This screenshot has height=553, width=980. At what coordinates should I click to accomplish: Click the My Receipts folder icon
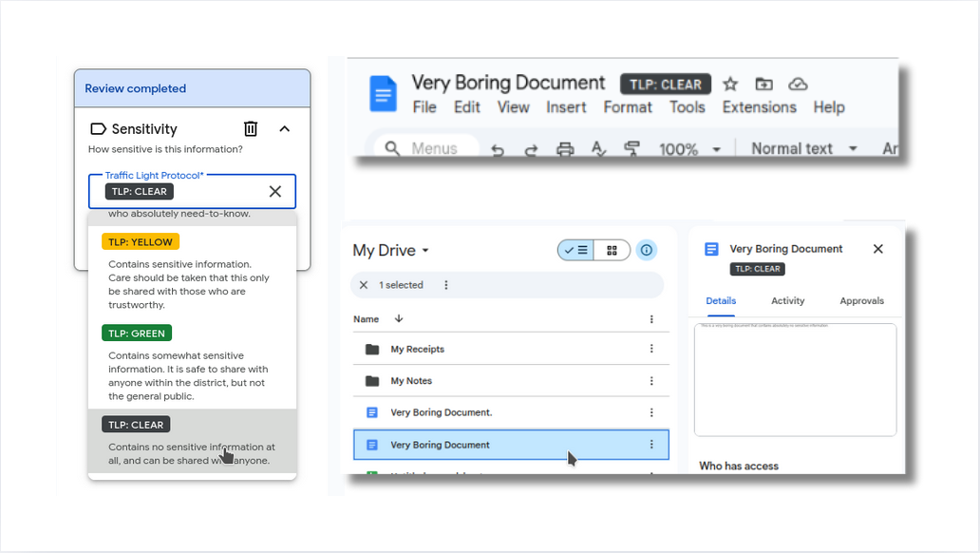pyautogui.click(x=372, y=349)
